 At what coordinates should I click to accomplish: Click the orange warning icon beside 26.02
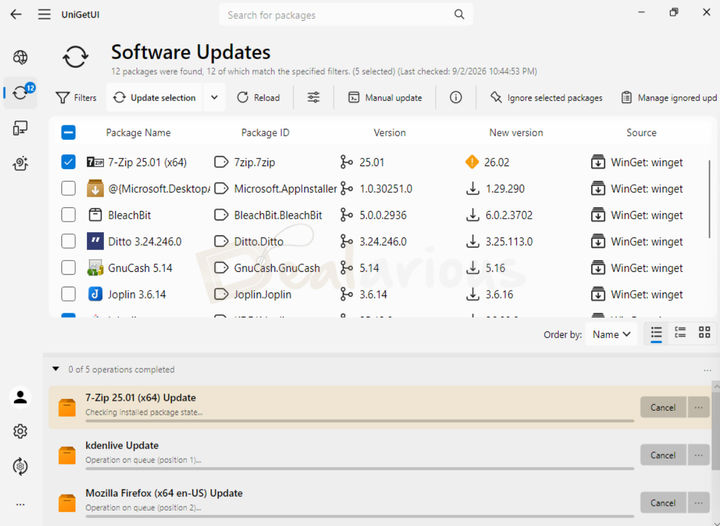point(472,162)
